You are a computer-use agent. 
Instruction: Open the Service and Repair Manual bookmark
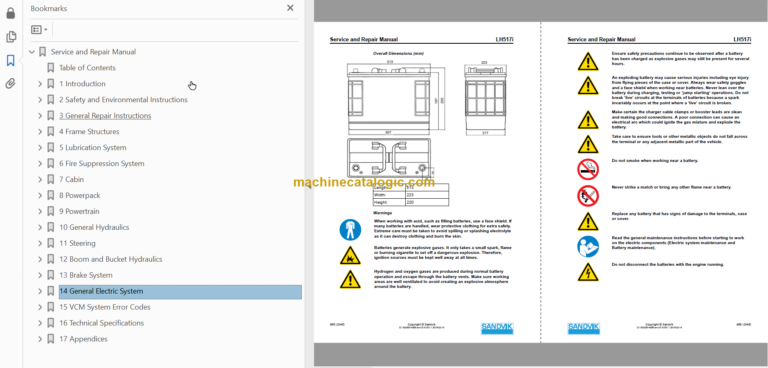pos(94,52)
